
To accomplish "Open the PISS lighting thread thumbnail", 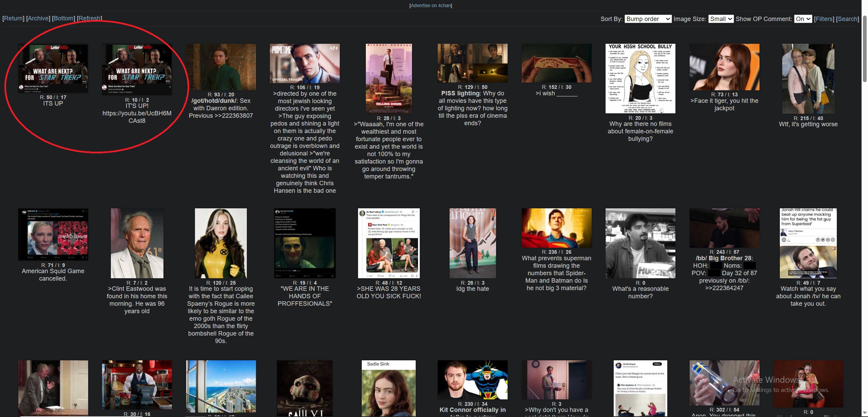I will pos(473,63).
